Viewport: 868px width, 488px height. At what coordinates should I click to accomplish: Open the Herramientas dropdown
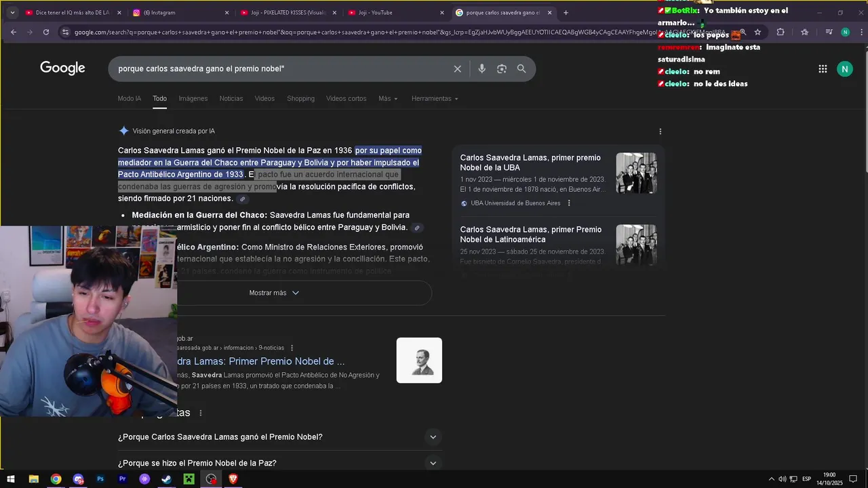coord(435,99)
